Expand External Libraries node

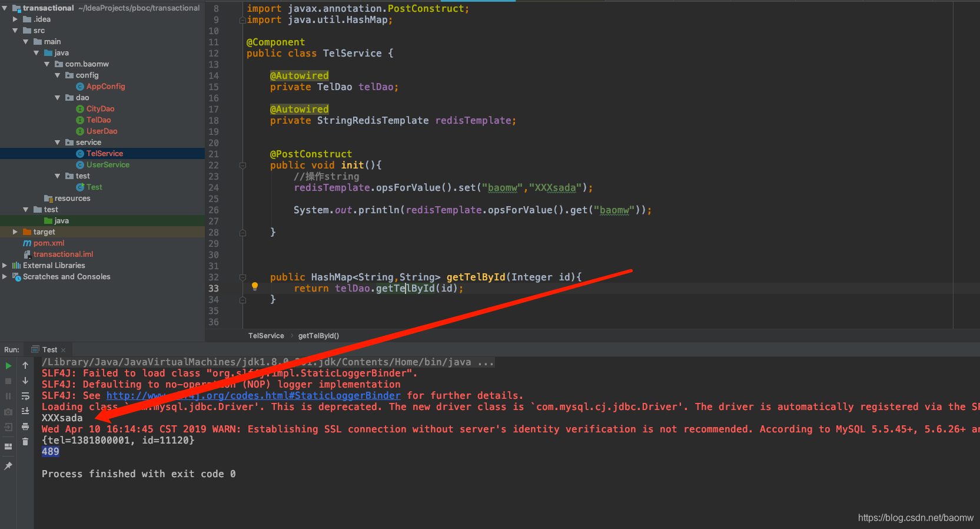(5, 266)
